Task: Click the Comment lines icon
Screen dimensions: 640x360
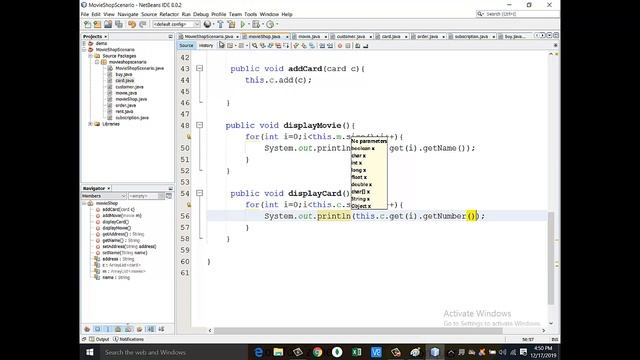Action: 357,46
